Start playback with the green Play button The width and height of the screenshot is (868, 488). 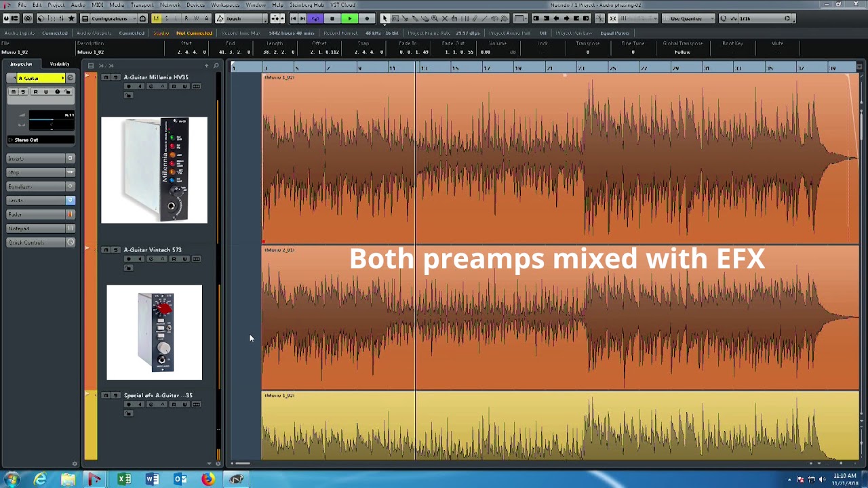point(350,18)
